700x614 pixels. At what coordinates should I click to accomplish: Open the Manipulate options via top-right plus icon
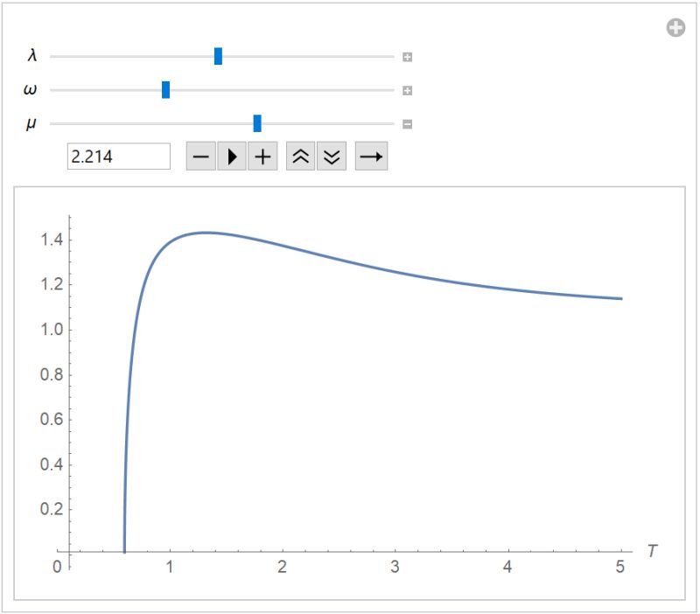pyautogui.click(x=675, y=29)
